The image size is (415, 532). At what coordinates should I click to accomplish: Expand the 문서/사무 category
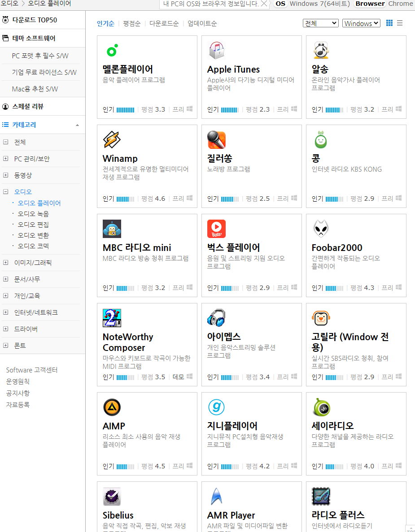tap(5, 279)
